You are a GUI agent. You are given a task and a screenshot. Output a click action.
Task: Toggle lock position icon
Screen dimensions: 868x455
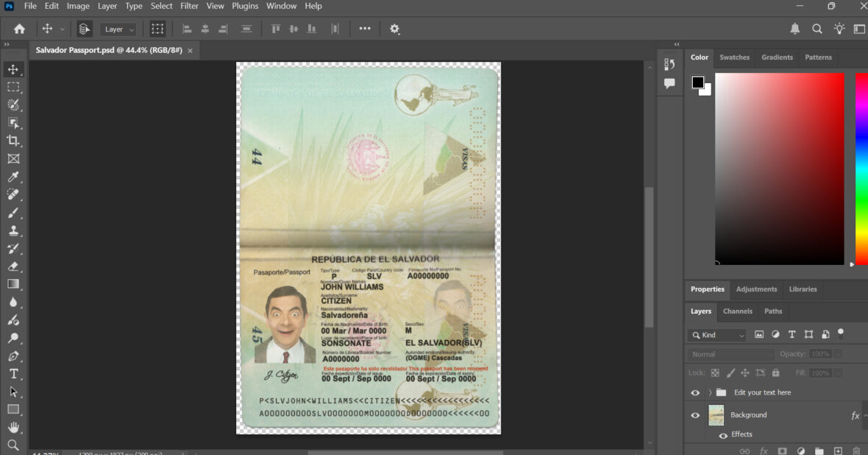click(x=745, y=373)
